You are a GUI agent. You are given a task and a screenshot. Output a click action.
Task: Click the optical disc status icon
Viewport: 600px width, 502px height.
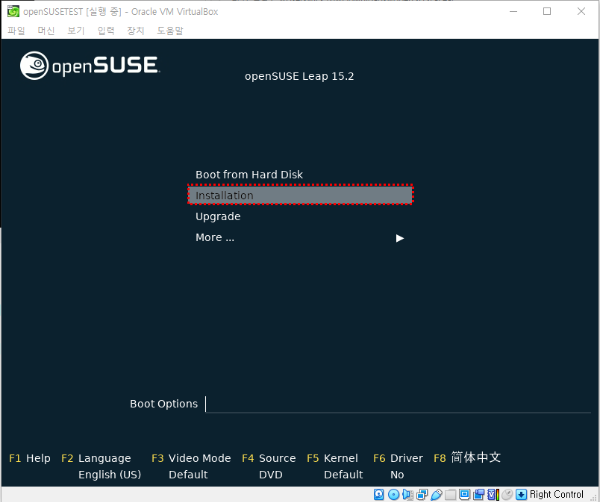[x=393, y=494]
